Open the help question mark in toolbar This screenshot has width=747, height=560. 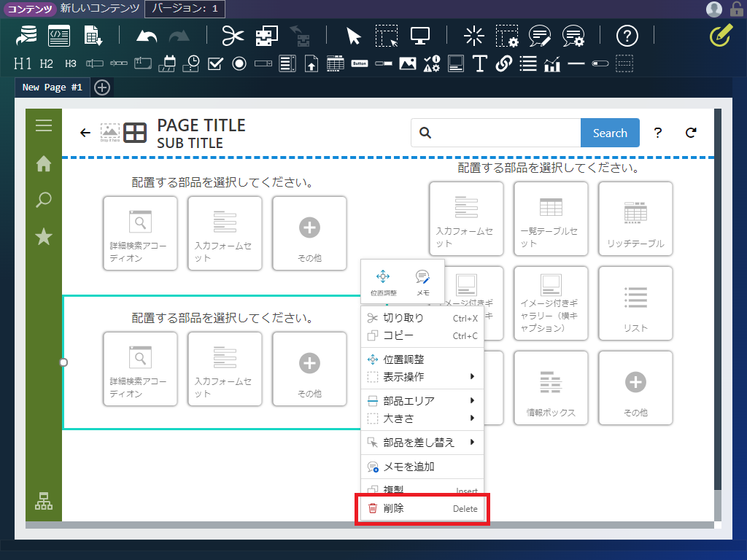point(627,36)
